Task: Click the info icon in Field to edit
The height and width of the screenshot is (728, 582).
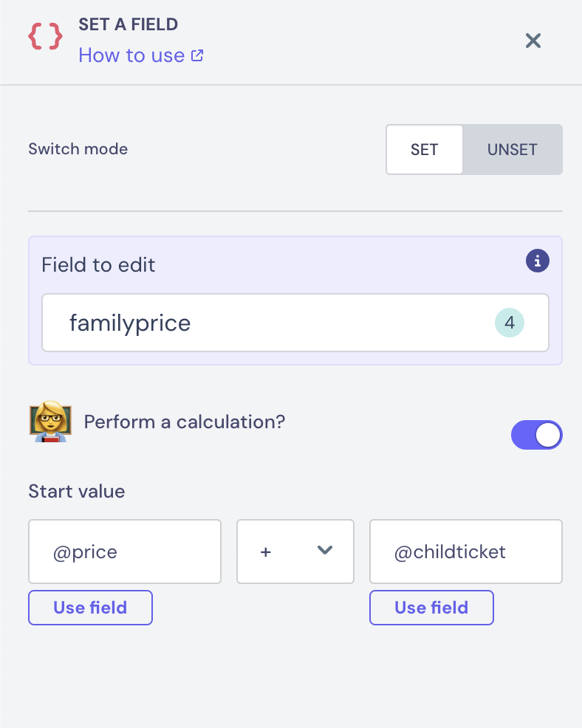Action: pos(538,260)
